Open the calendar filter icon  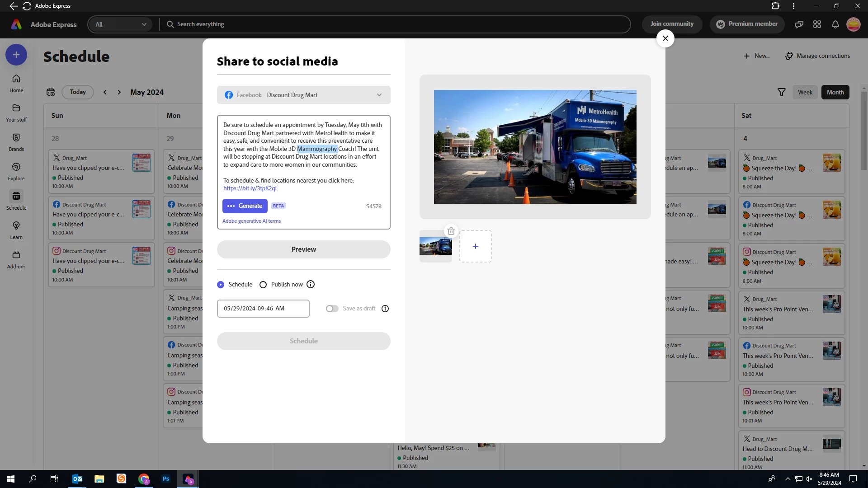tap(781, 92)
